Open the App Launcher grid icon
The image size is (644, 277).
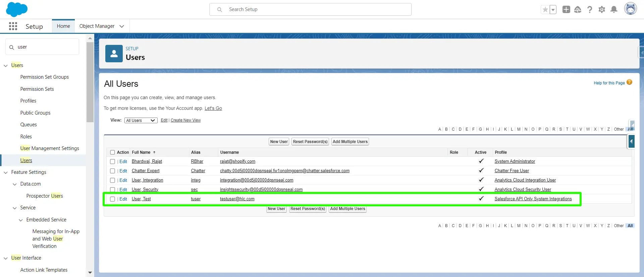coord(13,26)
